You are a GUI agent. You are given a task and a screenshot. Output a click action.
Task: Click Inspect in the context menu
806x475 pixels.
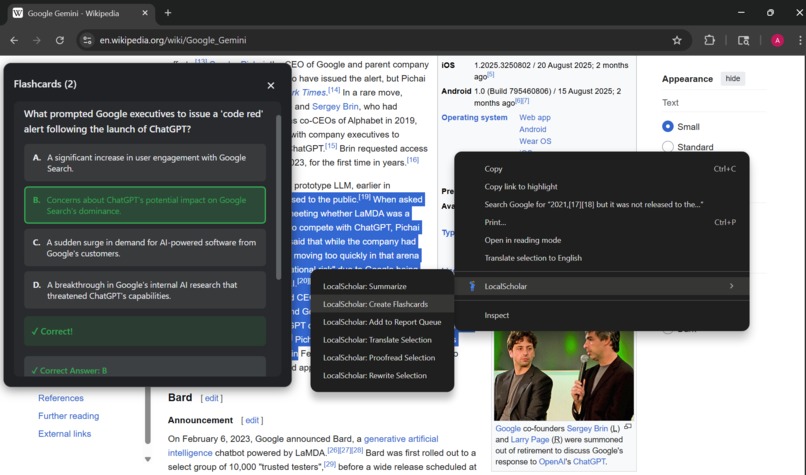(x=601, y=315)
